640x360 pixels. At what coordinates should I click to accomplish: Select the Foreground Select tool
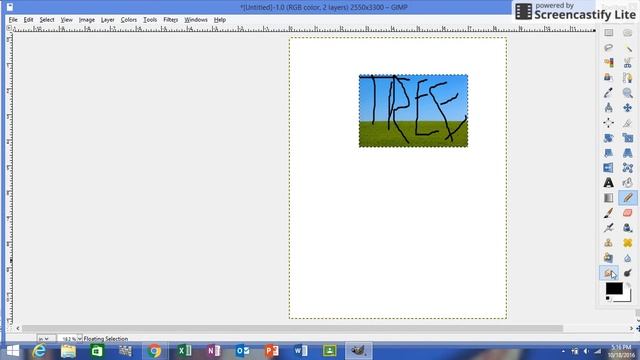pyautogui.click(x=609, y=78)
